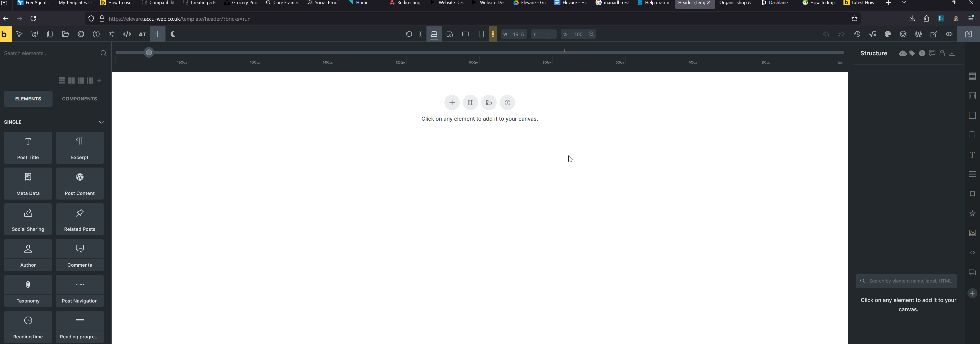The image size is (980, 344).
Task: Click the zoom out magnifier icon
Action: click(x=592, y=34)
